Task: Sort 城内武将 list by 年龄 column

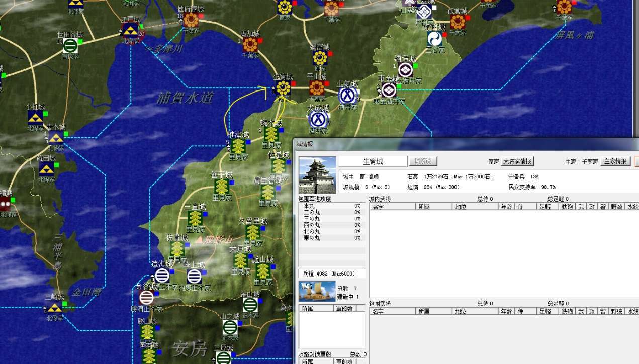Action: (507, 207)
